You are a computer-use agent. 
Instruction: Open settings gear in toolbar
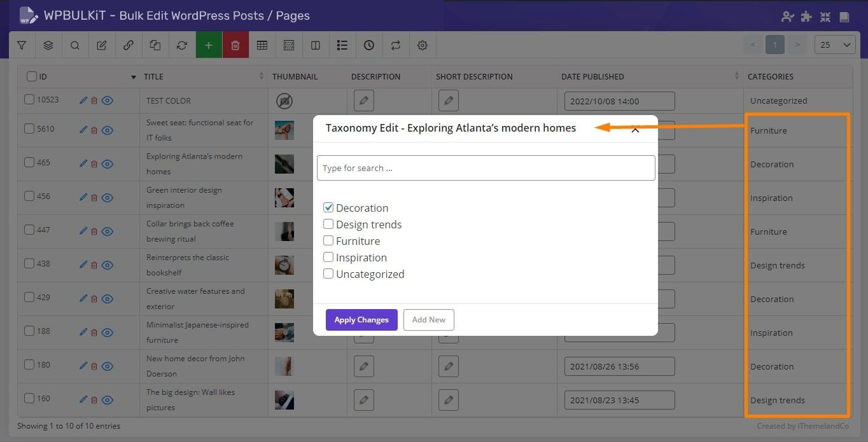pos(423,45)
